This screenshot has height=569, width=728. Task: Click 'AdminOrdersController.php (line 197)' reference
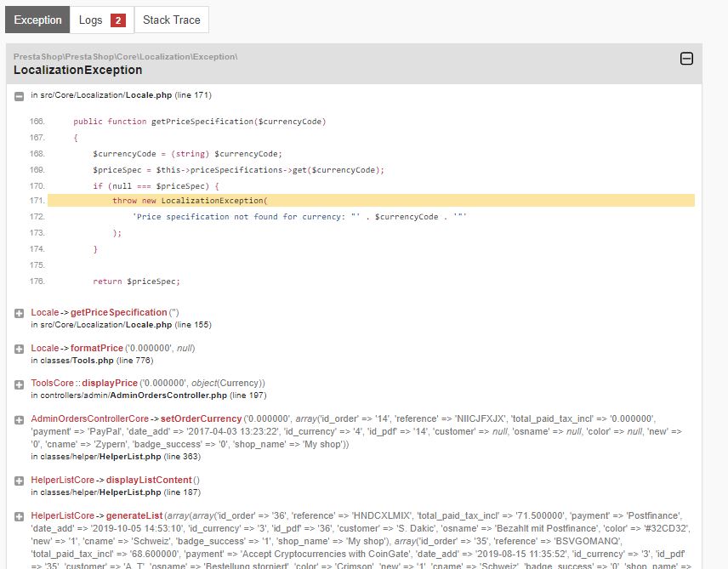[188, 395]
